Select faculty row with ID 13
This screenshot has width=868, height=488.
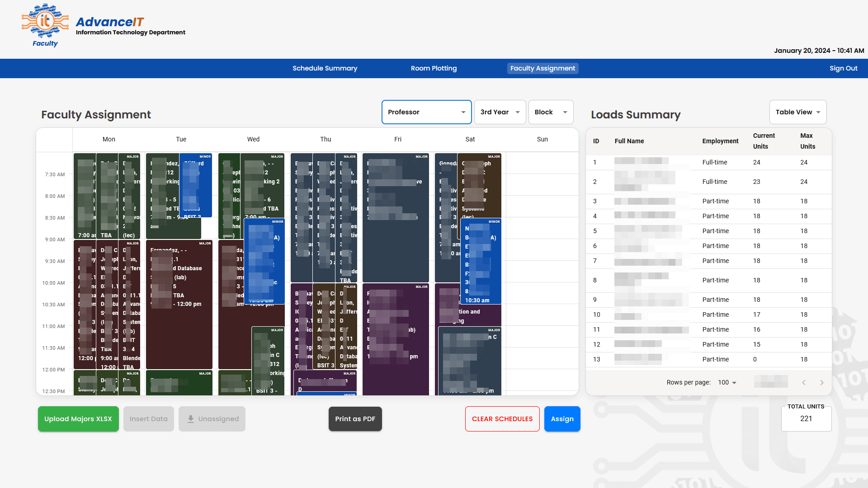tap(708, 359)
